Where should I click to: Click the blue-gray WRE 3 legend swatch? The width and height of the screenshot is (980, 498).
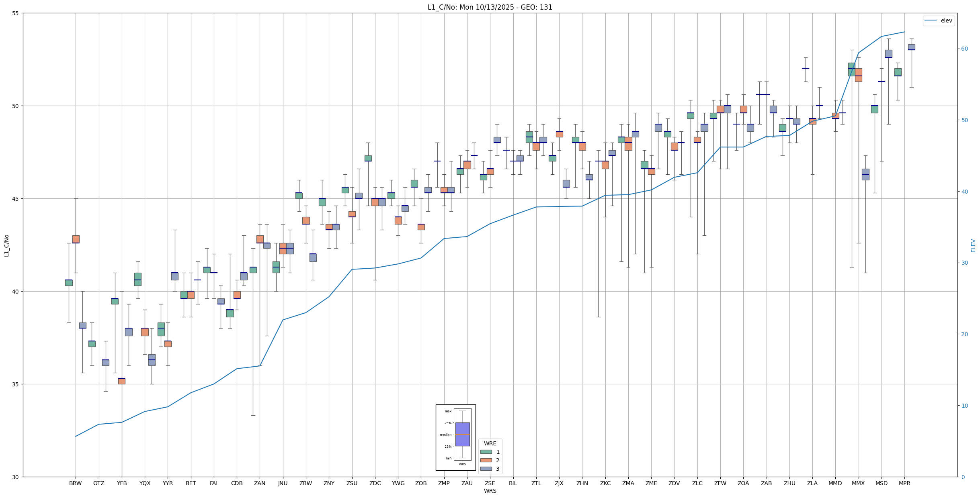point(486,469)
